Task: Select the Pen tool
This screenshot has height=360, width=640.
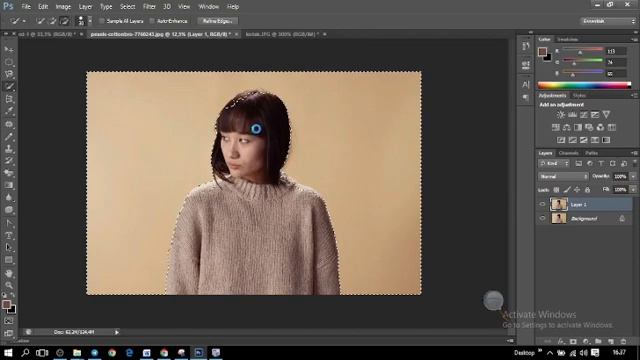Action: point(9,223)
